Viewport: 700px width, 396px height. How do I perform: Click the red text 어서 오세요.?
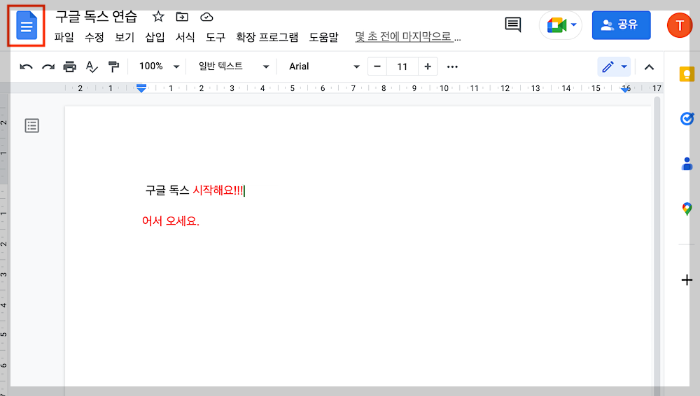[x=171, y=221]
